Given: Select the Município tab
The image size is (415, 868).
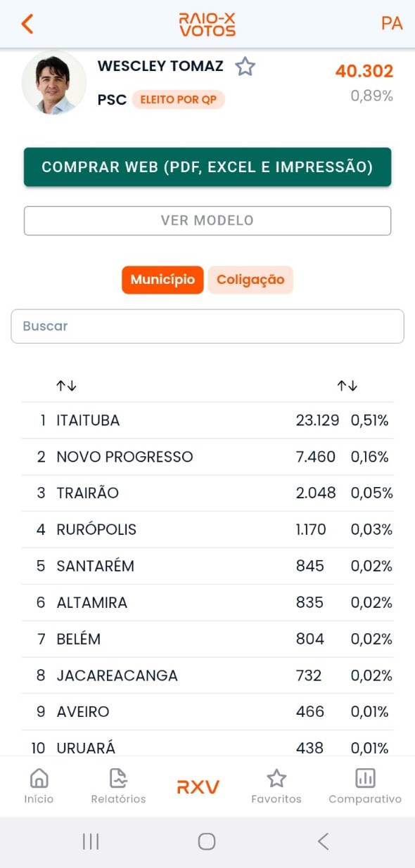Looking at the screenshot, I should 162,280.
